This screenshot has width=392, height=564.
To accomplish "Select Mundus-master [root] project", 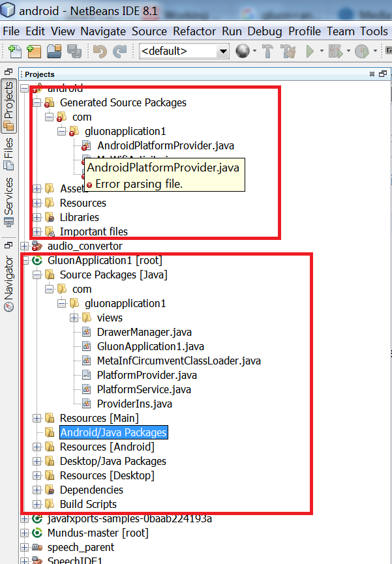I will (98, 533).
